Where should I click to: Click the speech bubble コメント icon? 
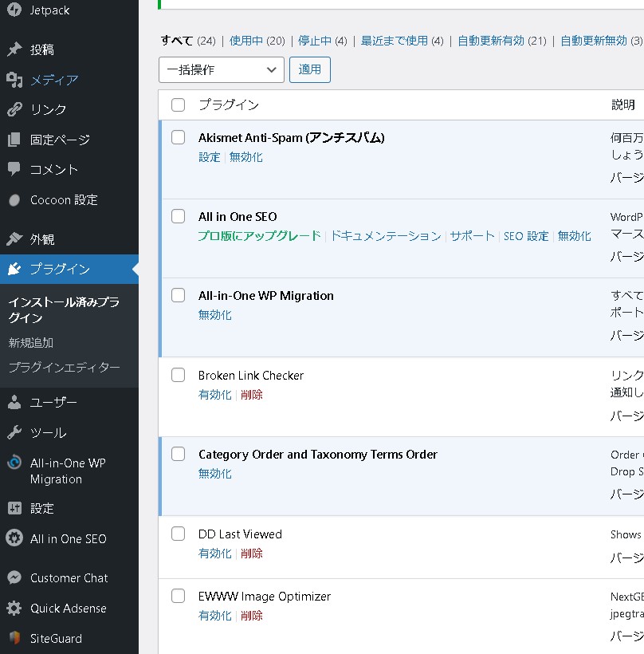(x=14, y=169)
